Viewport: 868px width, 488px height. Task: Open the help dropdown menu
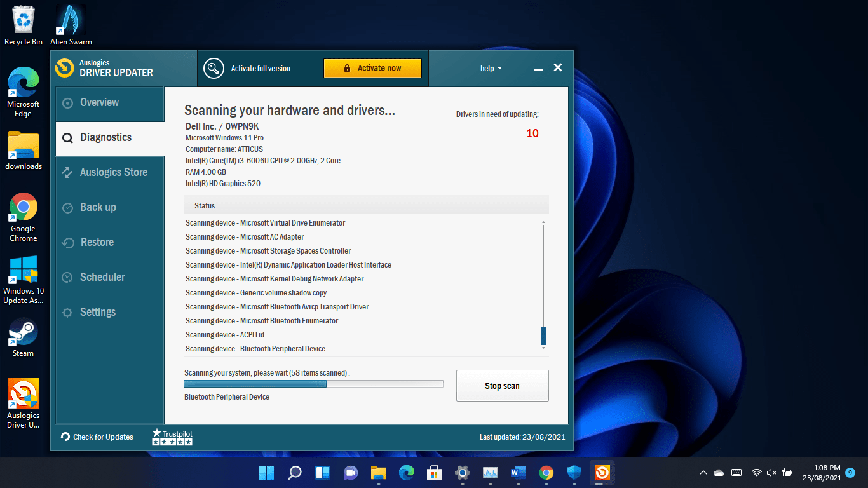point(491,68)
